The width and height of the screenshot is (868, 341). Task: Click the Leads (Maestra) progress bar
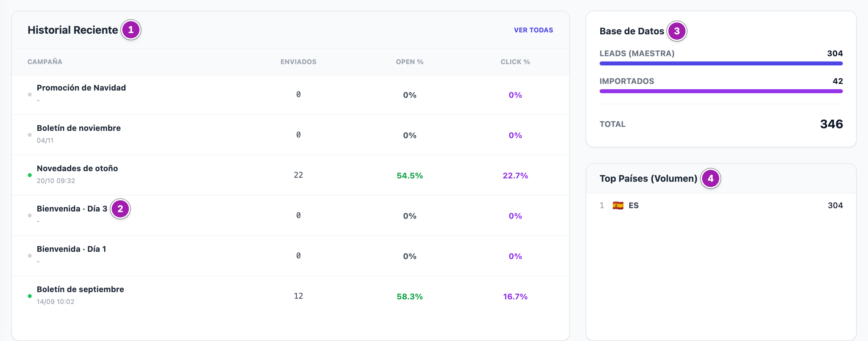point(721,63)
